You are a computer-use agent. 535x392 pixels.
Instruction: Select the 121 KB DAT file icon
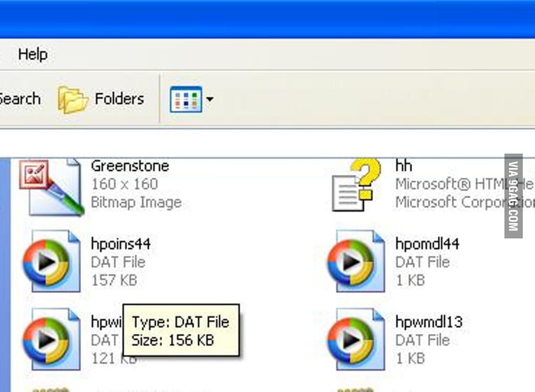[51, 339]
